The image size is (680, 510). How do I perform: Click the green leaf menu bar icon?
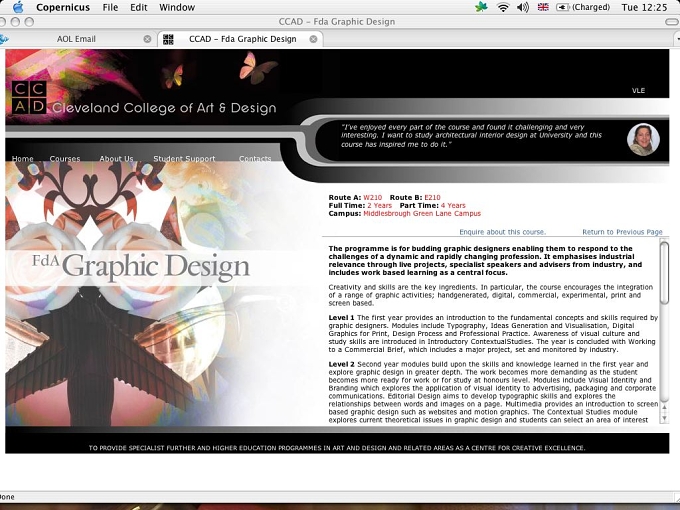pyautogui.click(x=481, y=7)
